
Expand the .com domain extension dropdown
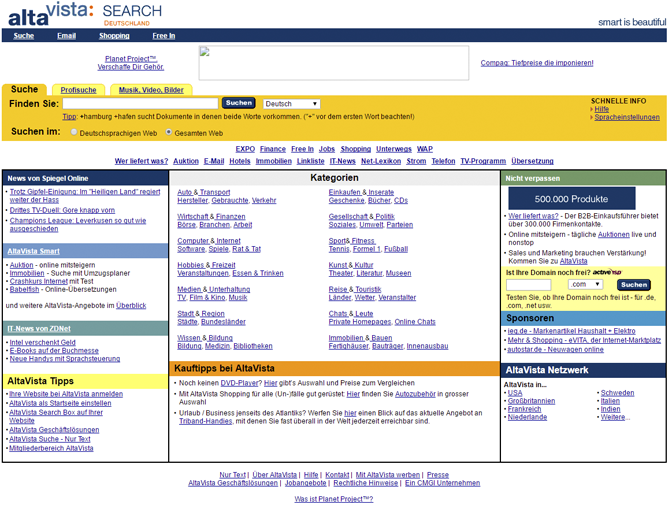pos(584,284)
